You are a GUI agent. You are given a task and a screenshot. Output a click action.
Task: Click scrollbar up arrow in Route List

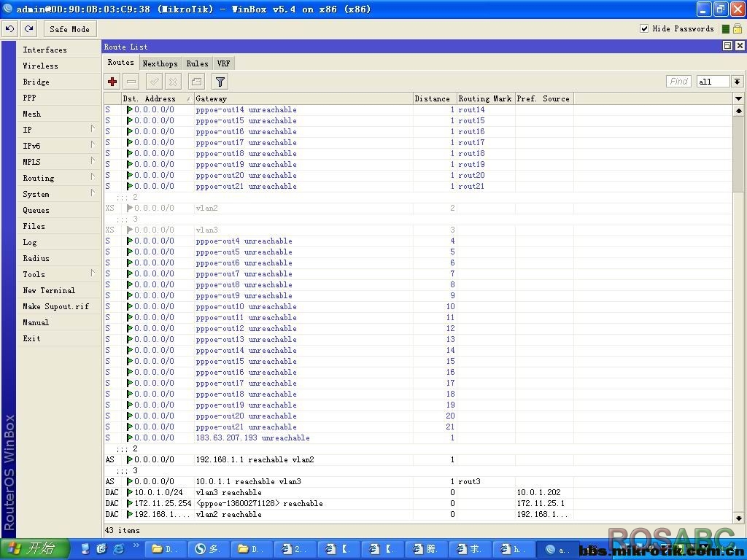click(x=738, y=111)
